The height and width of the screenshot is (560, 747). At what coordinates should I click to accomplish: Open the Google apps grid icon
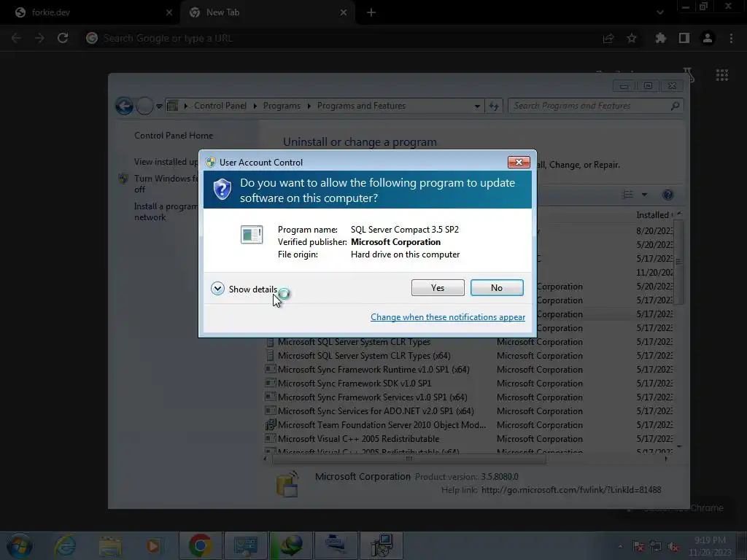(721, 75)
